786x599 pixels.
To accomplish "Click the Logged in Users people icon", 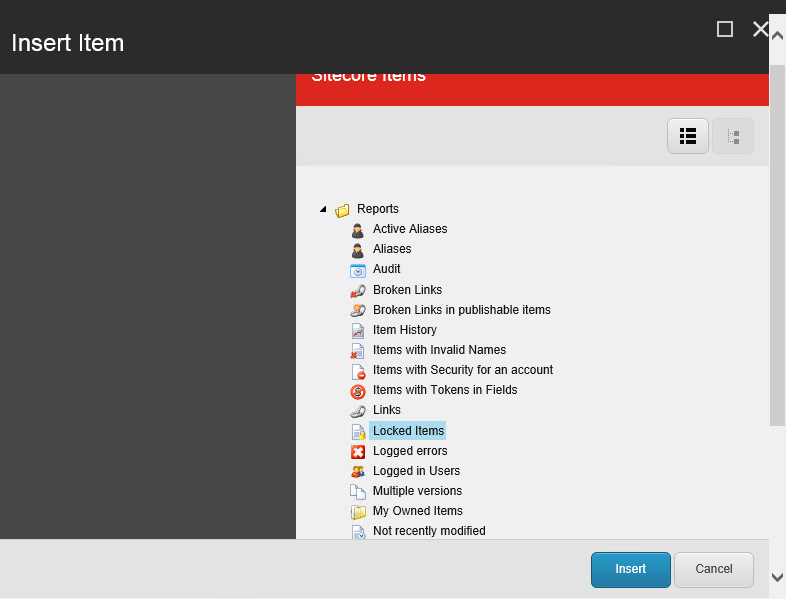I will coord(358,472).
